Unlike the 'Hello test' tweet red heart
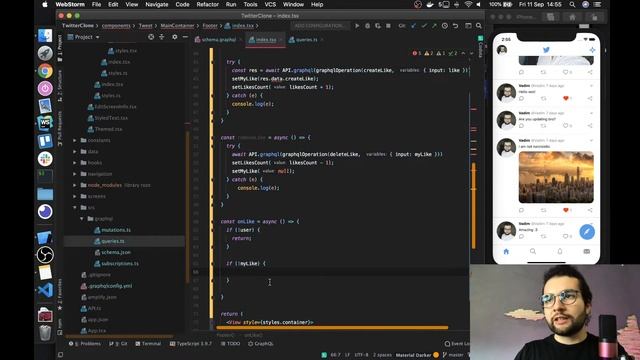Screen dimensions: 640x360 (566, 98)
